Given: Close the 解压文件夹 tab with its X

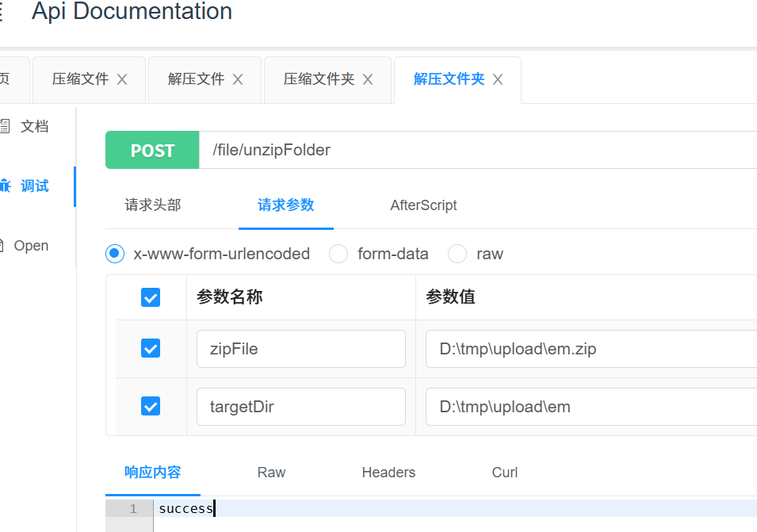Looking at the screenshot, I should click(x=498, y=79).
